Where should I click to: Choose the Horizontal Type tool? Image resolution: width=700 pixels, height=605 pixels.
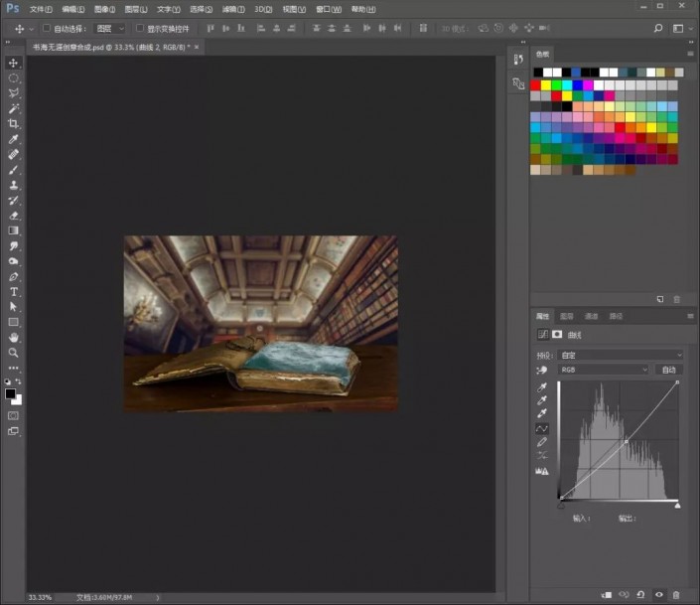[13, 292]
